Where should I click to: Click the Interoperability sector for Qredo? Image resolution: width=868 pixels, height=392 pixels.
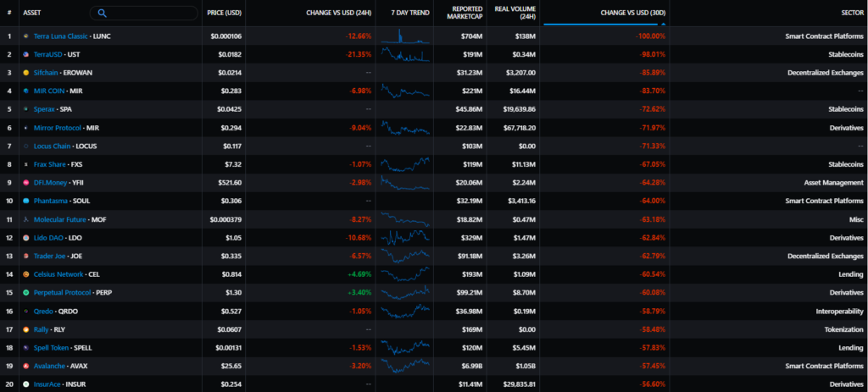pyautogui.click(x=840, y=311)
